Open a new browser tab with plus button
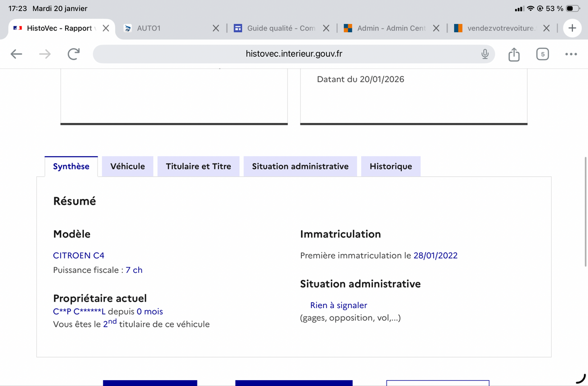Screen dimensions: 588x386 point(572,28)
